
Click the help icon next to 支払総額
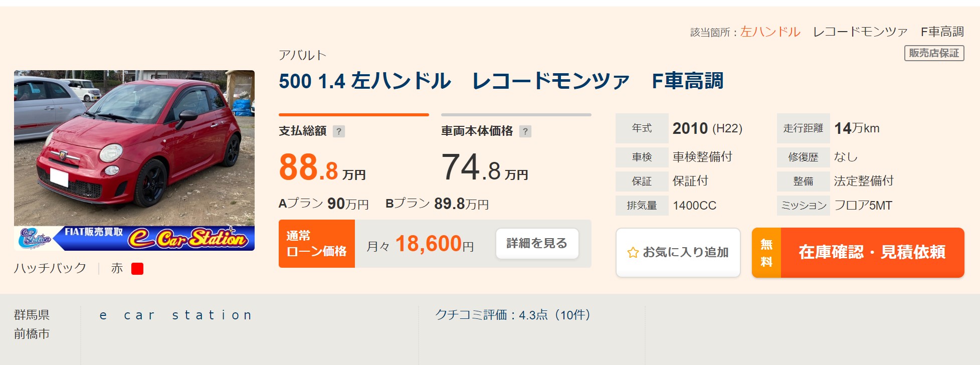339,131
